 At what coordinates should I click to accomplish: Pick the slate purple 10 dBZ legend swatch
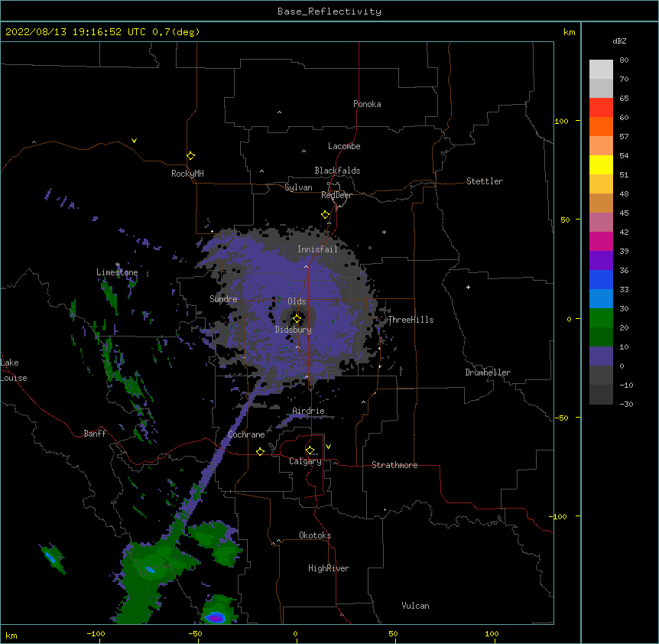(601, 356)
